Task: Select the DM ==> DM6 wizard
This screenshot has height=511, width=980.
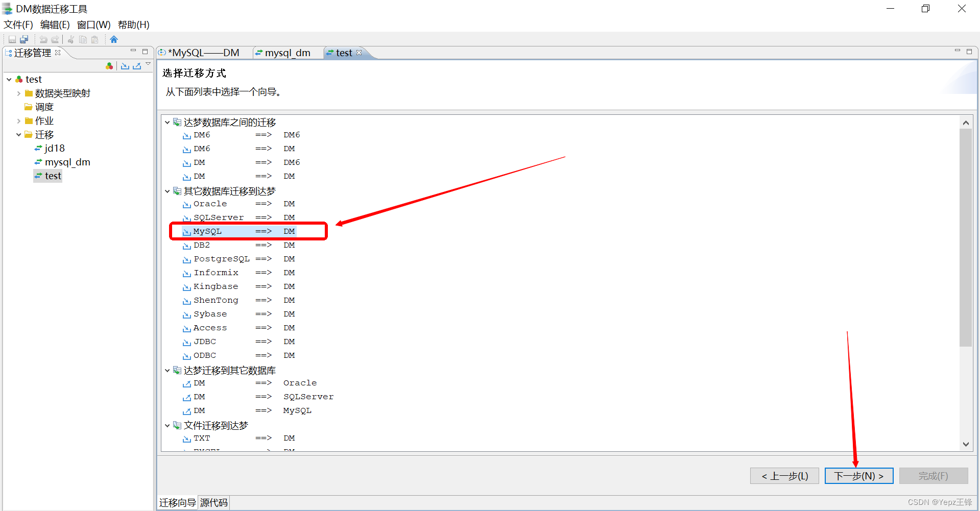Action: click(241, 162)
